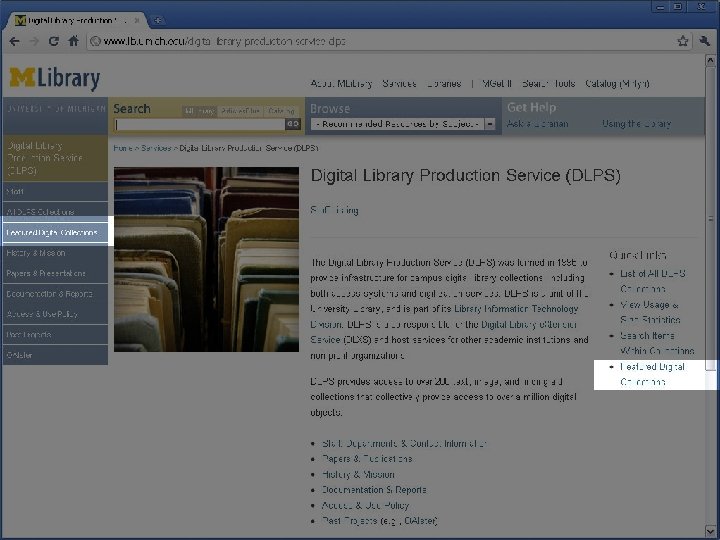The width and height of the screenshot is (720, 540).
Task: Click the Staff Listing link under the title
Action: (334, 210)
